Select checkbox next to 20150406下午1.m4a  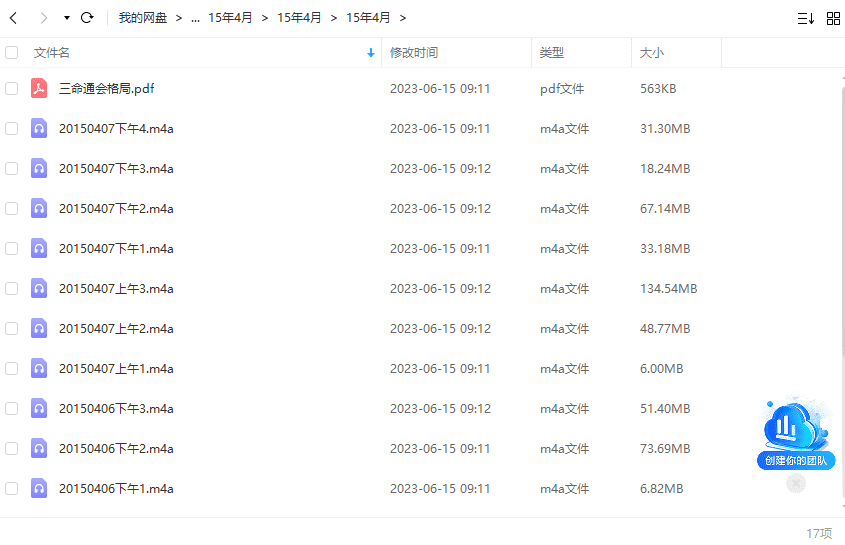(12, 488)
